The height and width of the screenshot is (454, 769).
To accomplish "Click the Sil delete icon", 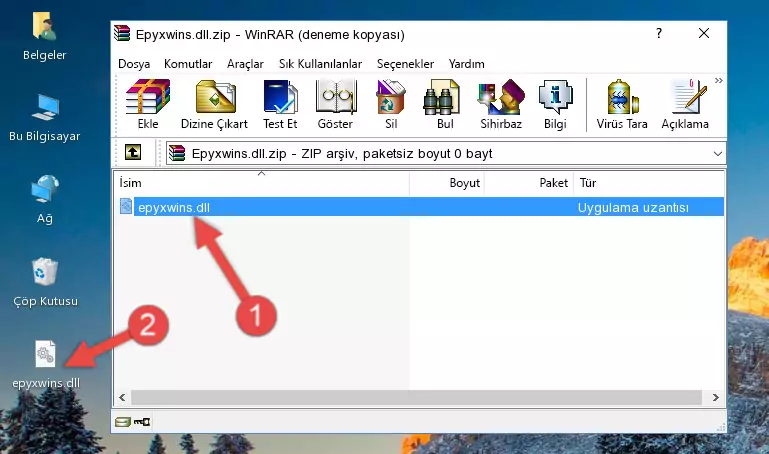I will point(391,104).
